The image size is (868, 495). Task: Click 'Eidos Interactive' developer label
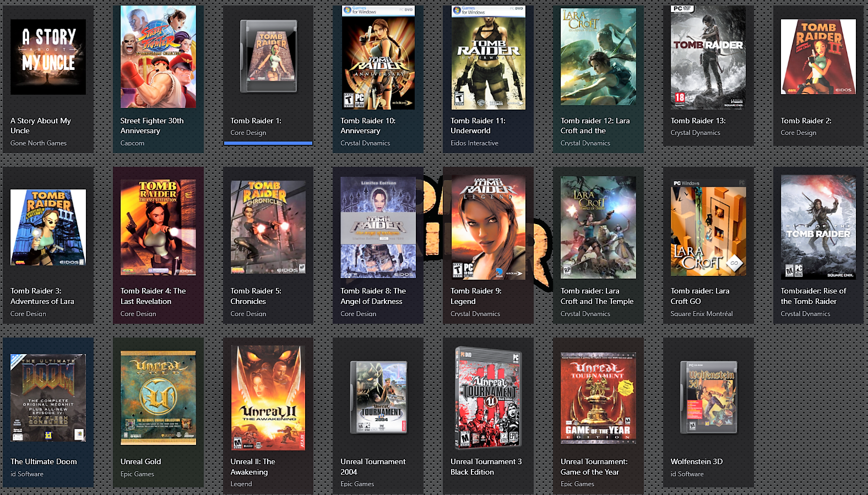(475, 143)
